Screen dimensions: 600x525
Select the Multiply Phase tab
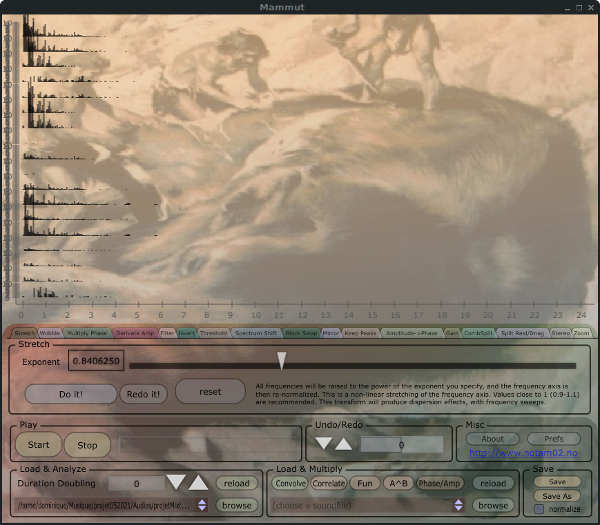(87, 333)
